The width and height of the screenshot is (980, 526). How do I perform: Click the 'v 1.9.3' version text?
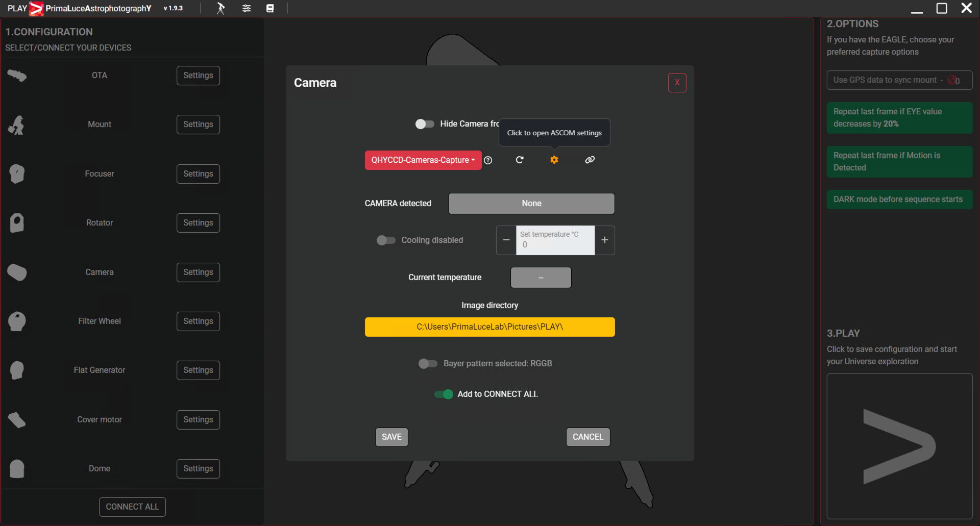coord(173,9)
